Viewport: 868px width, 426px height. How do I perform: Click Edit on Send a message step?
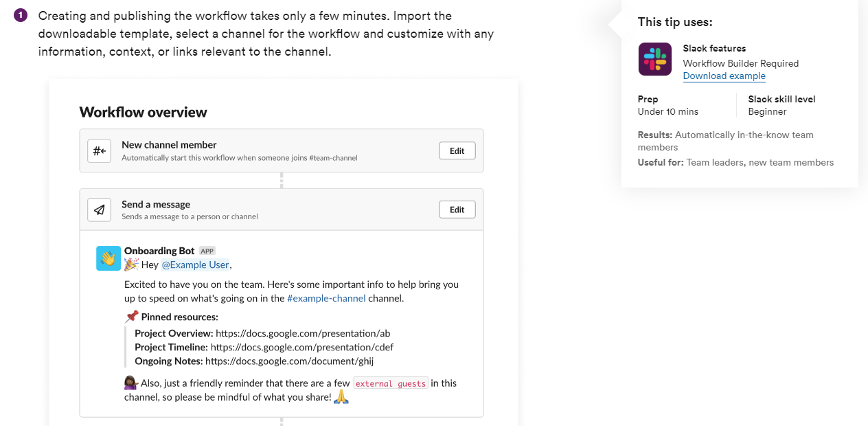(457, 210)
